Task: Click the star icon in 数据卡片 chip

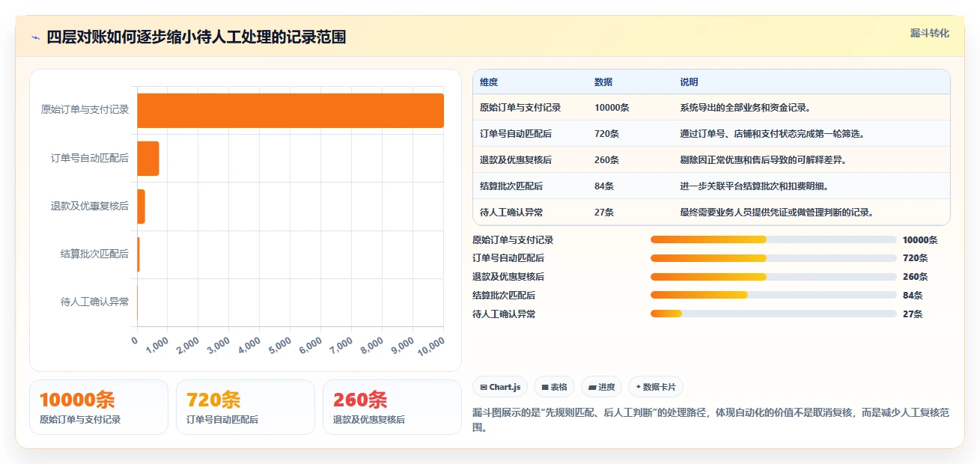Action: click(x=638, y=388)
